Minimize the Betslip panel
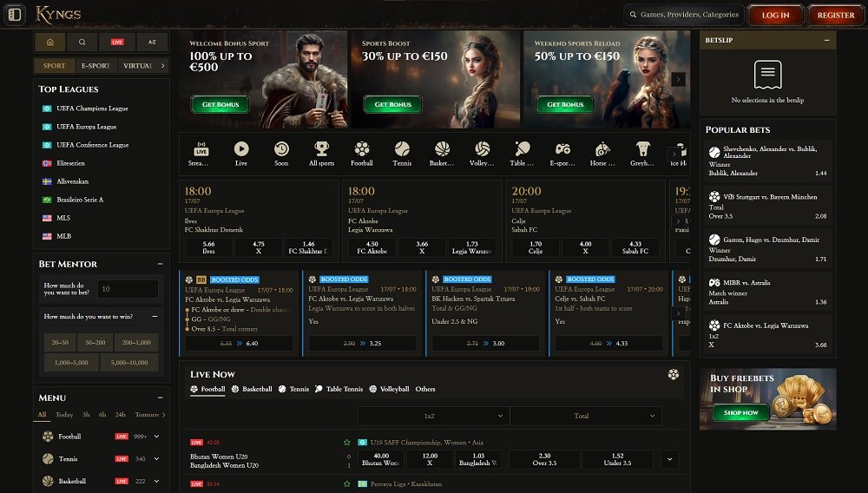The image size is (868, 493). 826,41
